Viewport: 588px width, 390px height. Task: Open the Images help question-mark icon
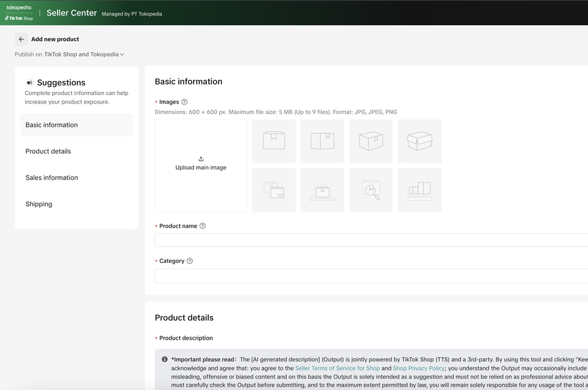click(184, 102)
